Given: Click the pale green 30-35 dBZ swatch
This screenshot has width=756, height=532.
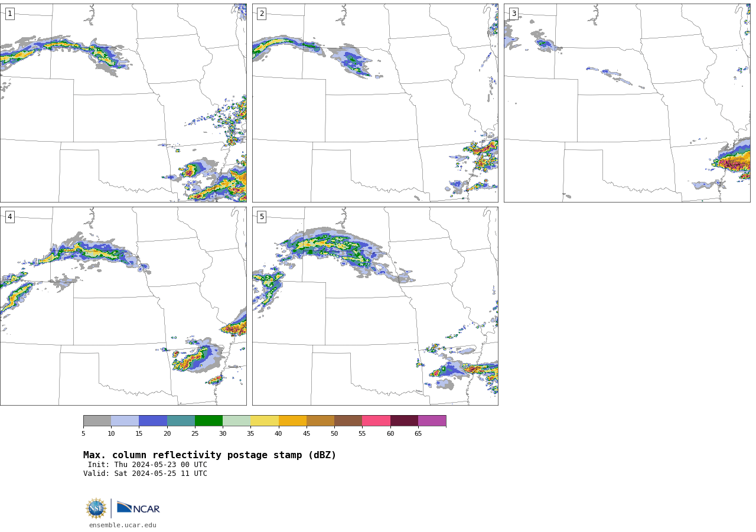Looking at the screenshot, I should [236, 420].
